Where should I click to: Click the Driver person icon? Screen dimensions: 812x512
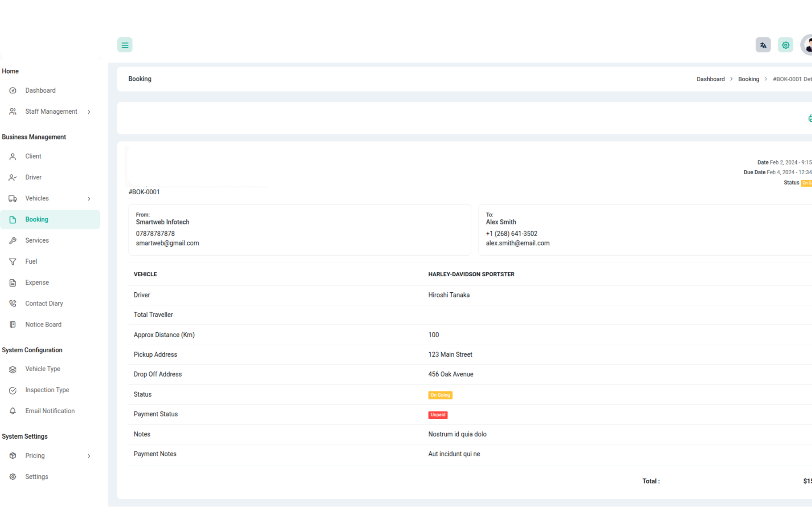click(x=13, y=177)
